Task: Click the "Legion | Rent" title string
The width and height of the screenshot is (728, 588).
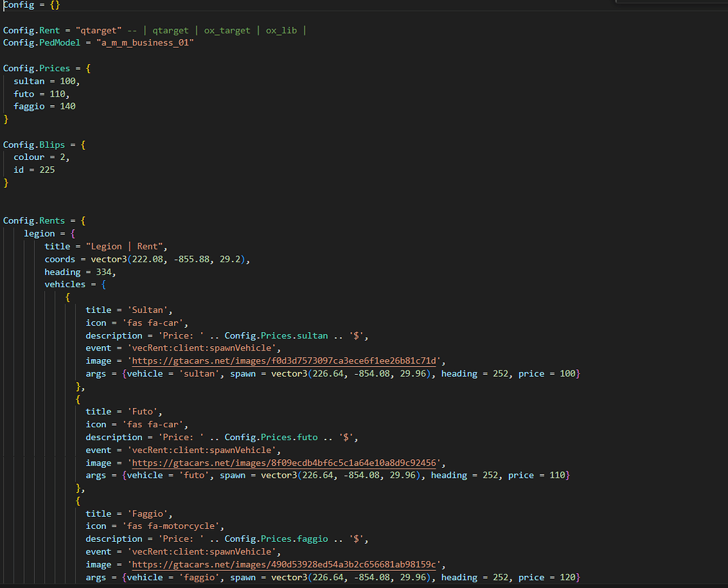Action: pos(126,247)
